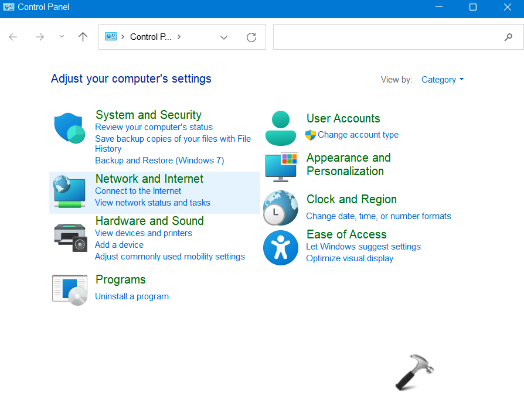Refresh the Control Panel view
The image size is (524, 420).
(251, 37)
